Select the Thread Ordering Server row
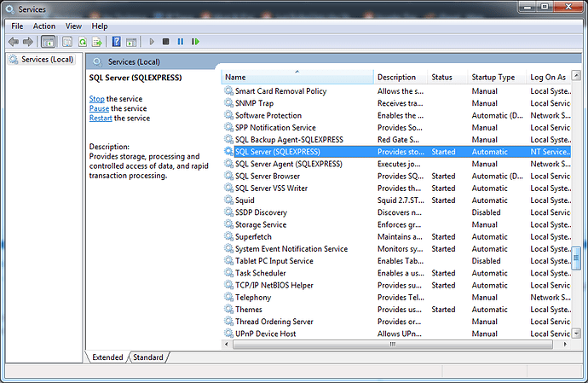The width and height of the screenshot is (588, 383). [x=397, y=322]
